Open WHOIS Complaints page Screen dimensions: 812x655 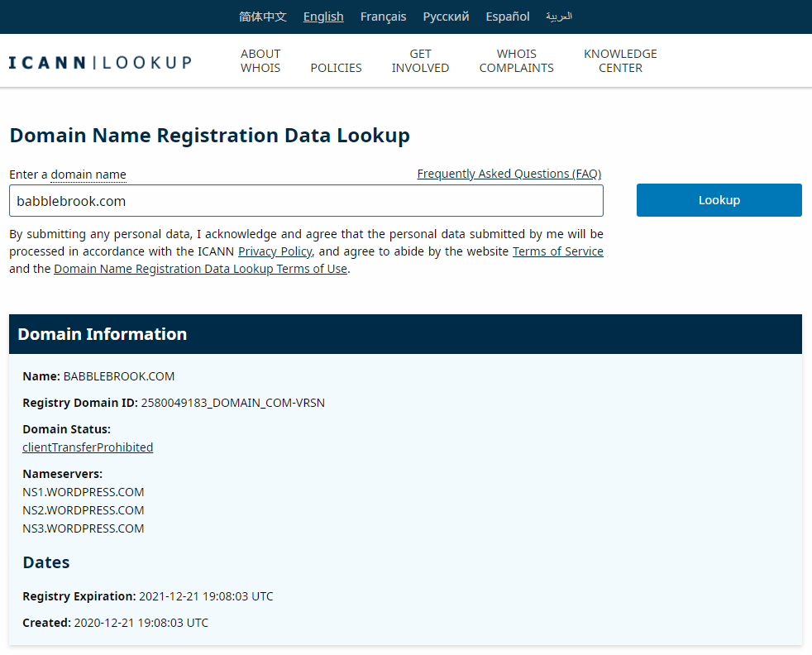click(x=516, y=60)
